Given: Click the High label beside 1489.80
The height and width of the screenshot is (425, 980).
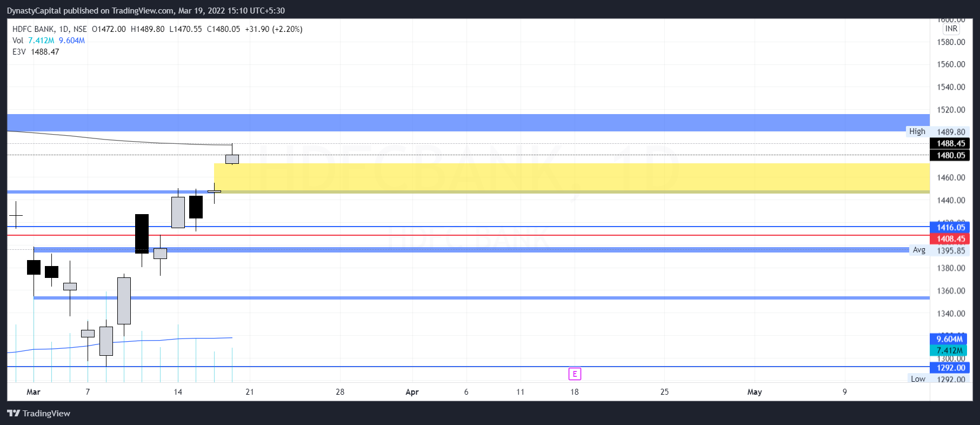Looking at the screenshot, I should tap(917, 131).
